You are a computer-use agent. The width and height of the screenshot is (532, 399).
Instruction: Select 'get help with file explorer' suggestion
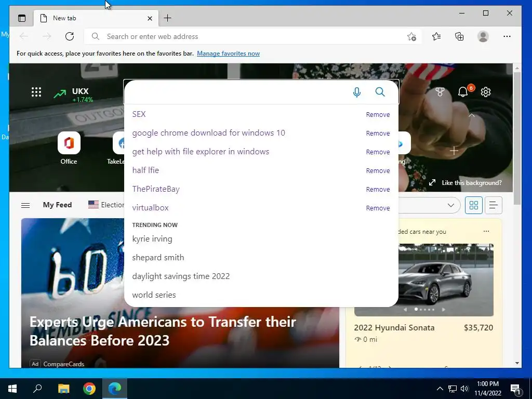pos(201,151)
